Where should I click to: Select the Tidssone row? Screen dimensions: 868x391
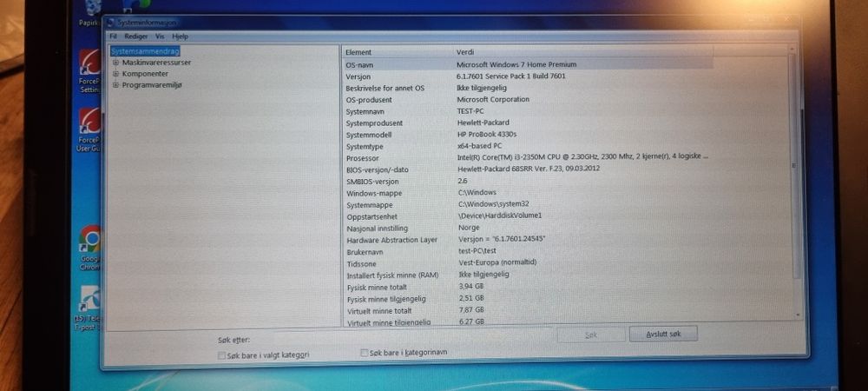coord(528,263)
